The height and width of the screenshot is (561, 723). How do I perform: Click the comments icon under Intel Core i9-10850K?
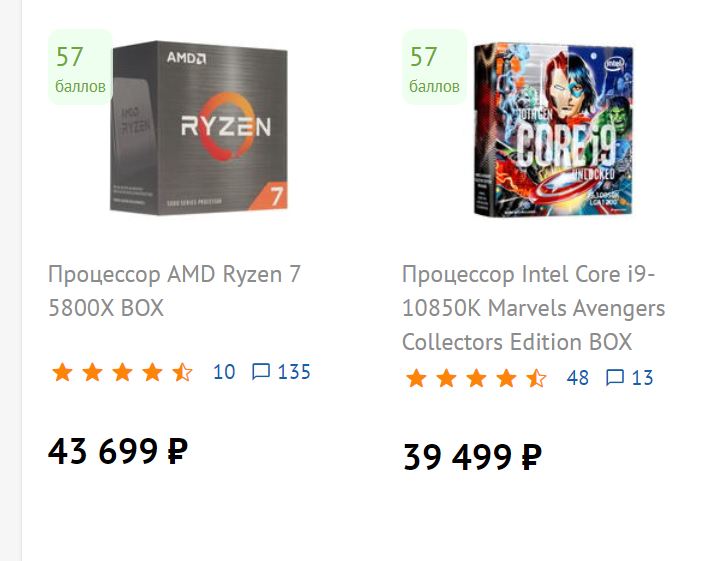615,378
